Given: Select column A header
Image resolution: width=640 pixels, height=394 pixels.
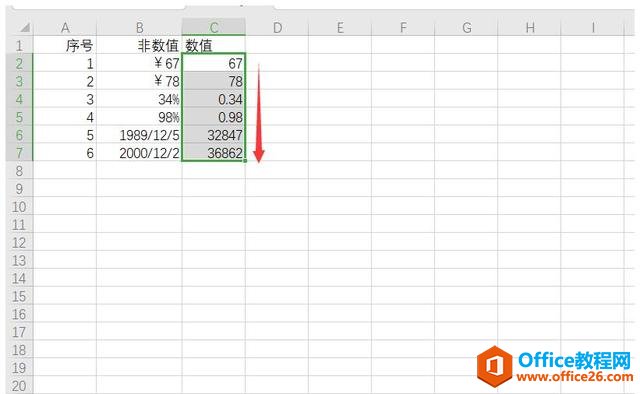Looking at the screenshot, I should (65, 27).
